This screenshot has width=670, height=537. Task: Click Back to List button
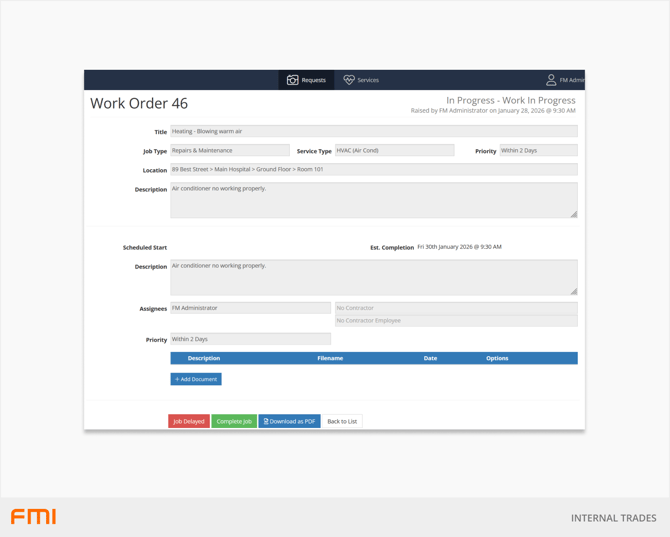[x=342, y=421]
